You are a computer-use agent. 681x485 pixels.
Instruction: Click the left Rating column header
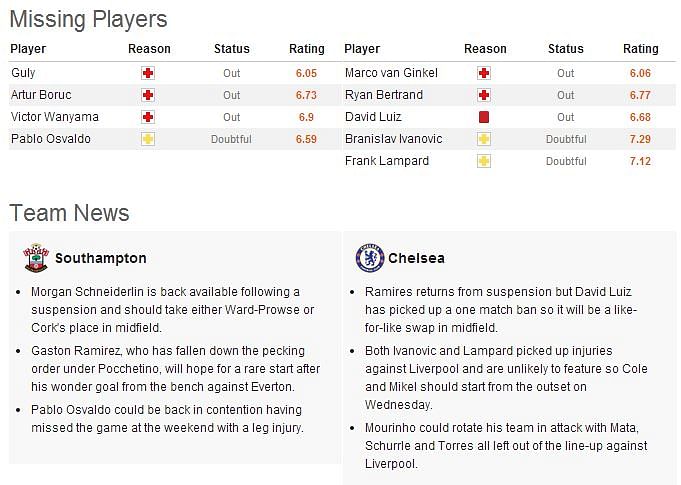tap(307, 49)
